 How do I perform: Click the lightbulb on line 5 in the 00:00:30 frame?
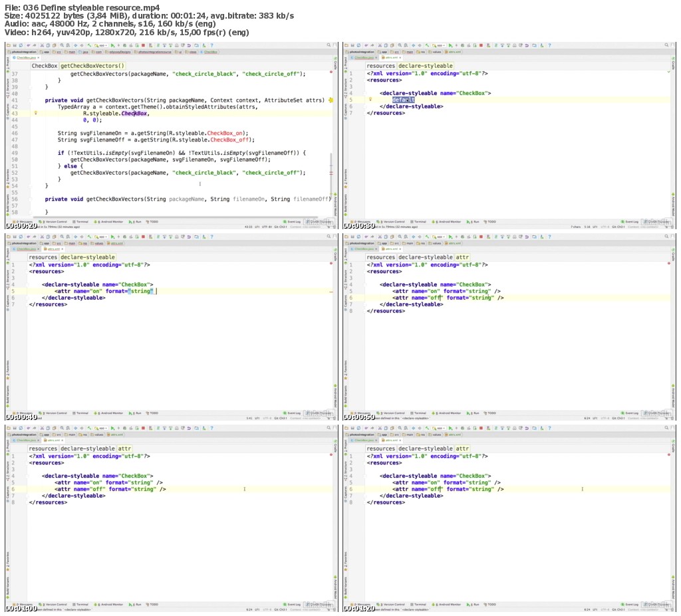pyautogui.click(x=370, y=100)
